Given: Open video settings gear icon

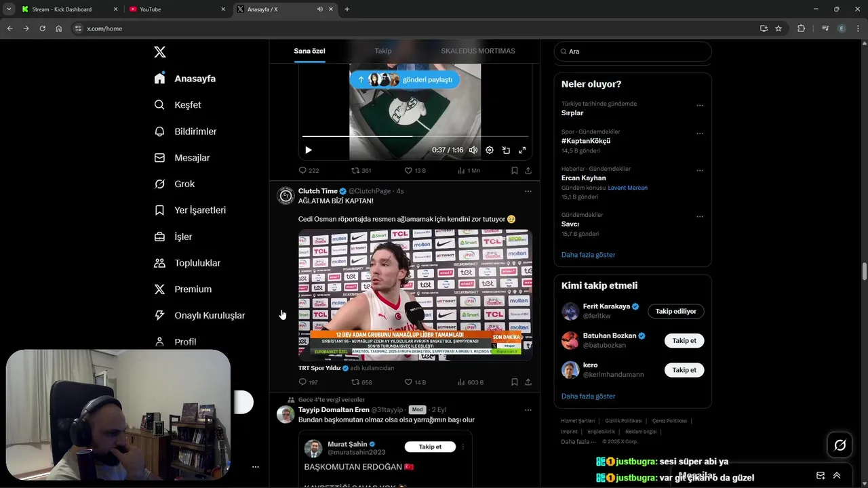Looking at the screenshot, I should 490,150.
